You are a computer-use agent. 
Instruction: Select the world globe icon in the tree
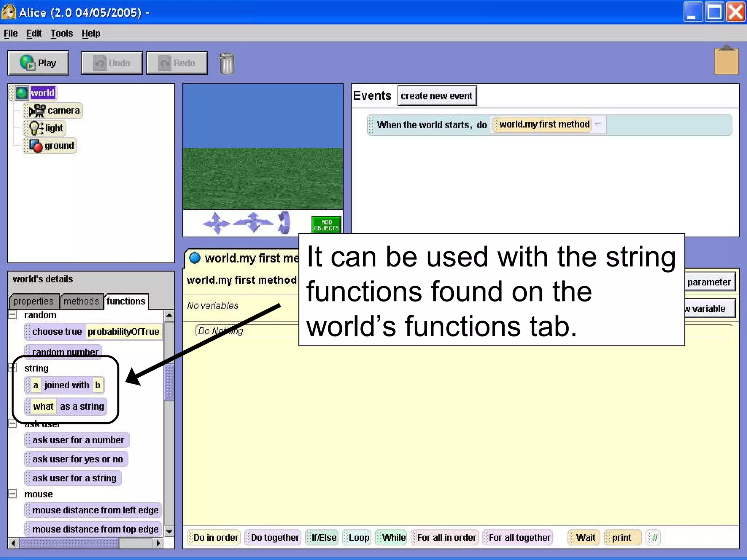(x=22, y=93)
